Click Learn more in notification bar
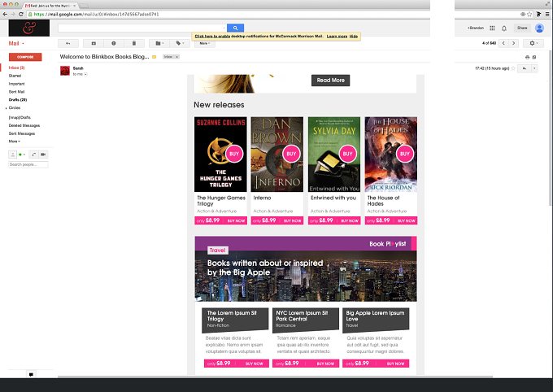The height and width of the screenshot is (392, 553). tap(337, 37)
